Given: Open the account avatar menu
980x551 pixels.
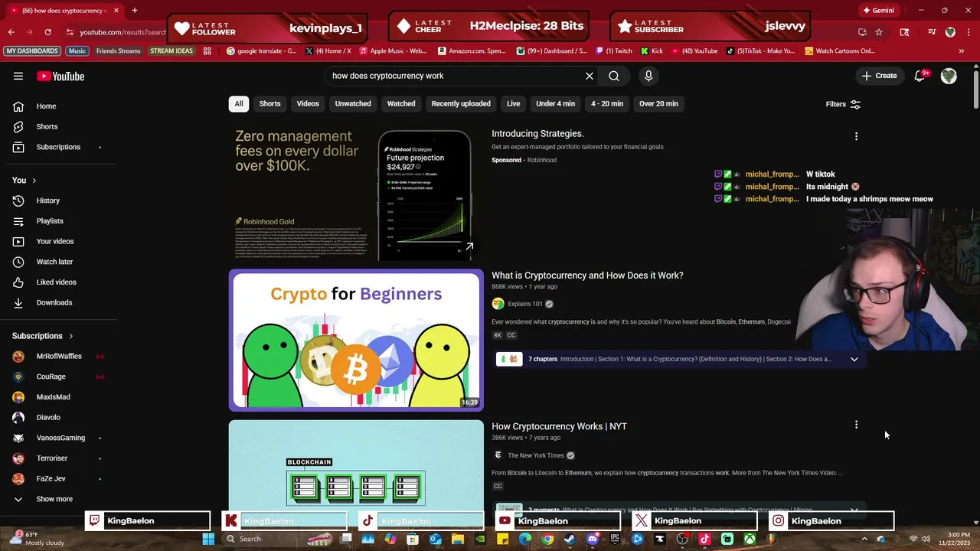Looking at the screenshot, I should (x=949, y=76).
